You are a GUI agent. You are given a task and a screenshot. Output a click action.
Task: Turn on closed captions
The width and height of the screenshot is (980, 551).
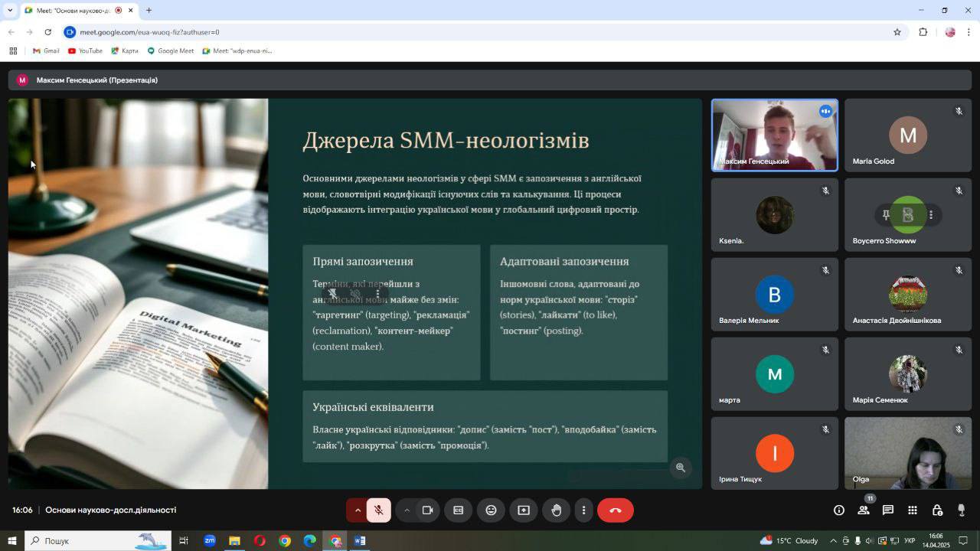pyautogui.click(x=458, y=510)
